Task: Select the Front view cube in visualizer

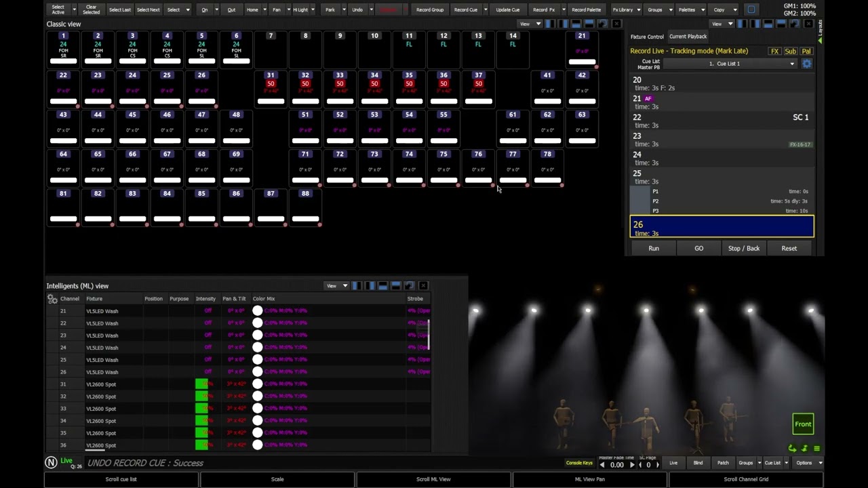Action: click(803, 424)
